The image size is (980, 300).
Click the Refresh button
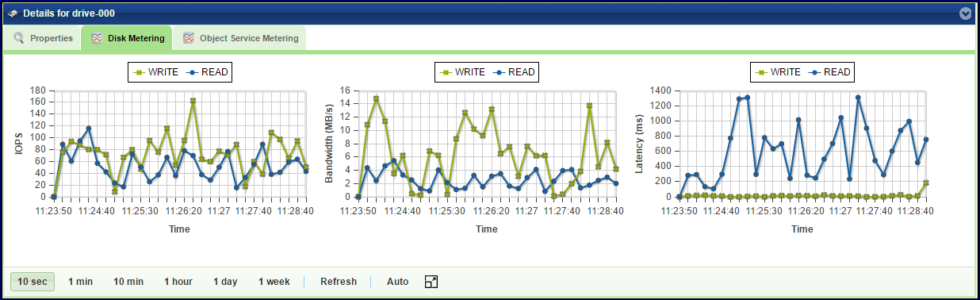click(x=339, y=282)
